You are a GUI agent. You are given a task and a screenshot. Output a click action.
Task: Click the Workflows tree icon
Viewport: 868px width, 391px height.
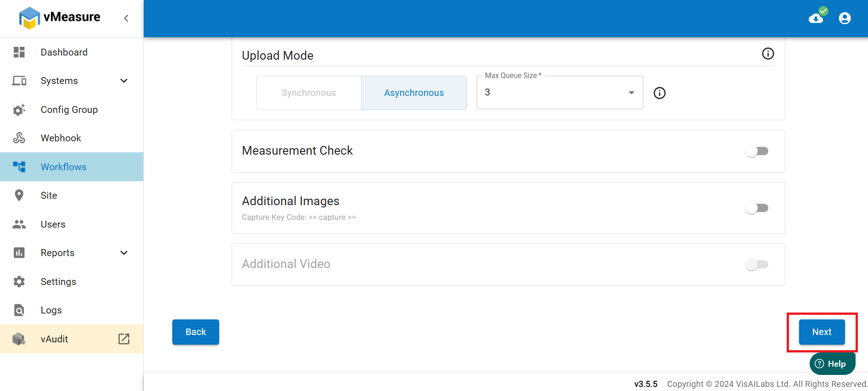(x=19, y=167)
